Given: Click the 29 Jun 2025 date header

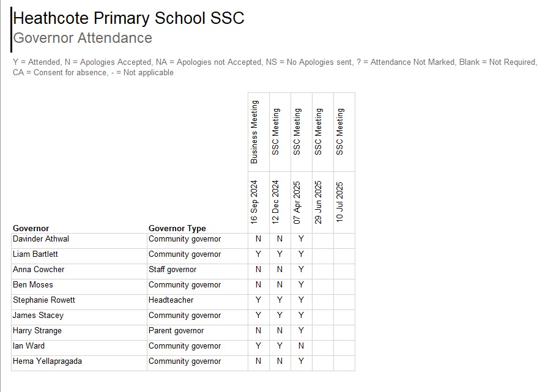Looking at the screenshot, I should [x=319, y=202].
